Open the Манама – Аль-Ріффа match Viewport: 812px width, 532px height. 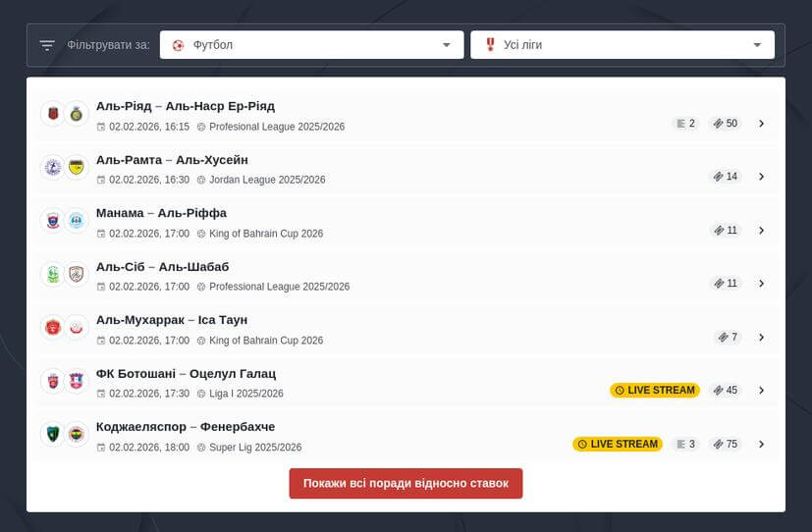161,213
